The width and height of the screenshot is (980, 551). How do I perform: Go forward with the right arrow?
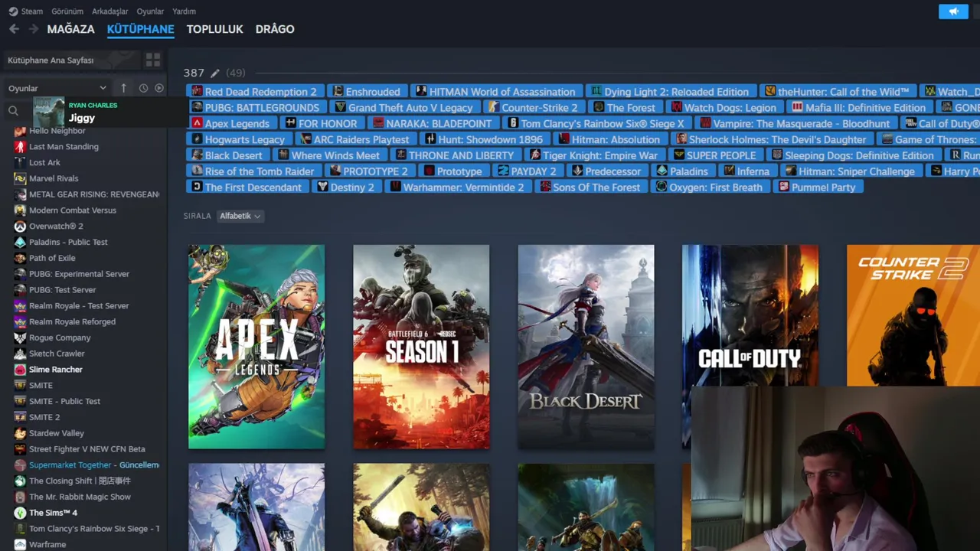coord(33,29)
